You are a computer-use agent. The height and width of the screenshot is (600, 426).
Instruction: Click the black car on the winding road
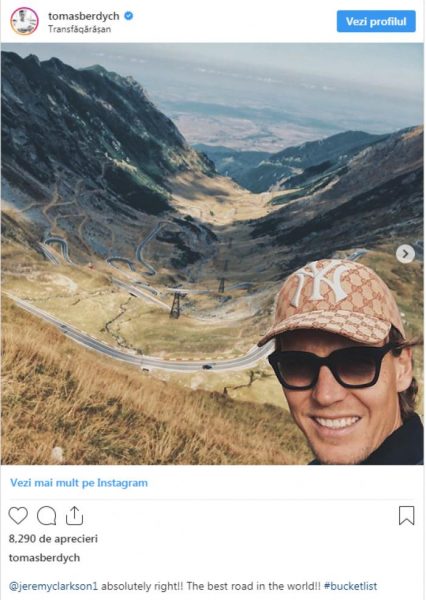[207, 367]
